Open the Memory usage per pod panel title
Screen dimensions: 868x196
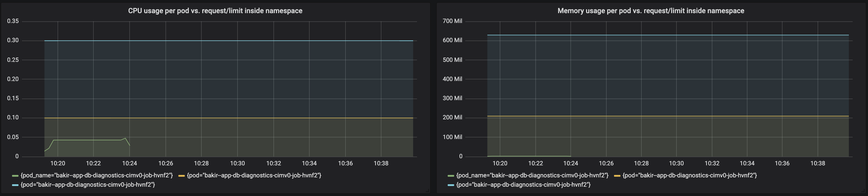point(651,11)
